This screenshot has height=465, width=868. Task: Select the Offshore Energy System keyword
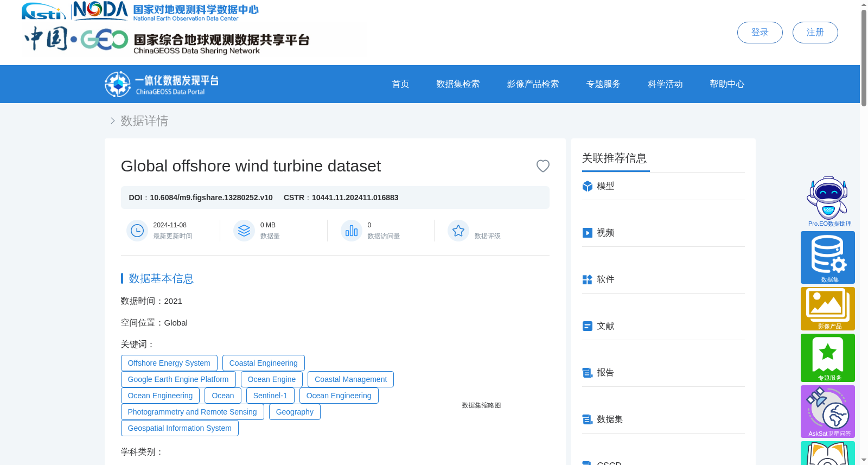coord(169,363)
